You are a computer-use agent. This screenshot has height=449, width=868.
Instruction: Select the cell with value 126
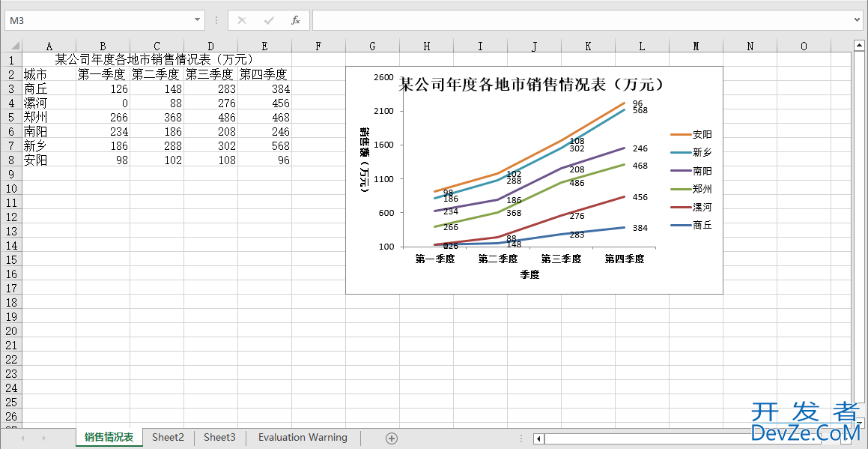click(103, 88)
